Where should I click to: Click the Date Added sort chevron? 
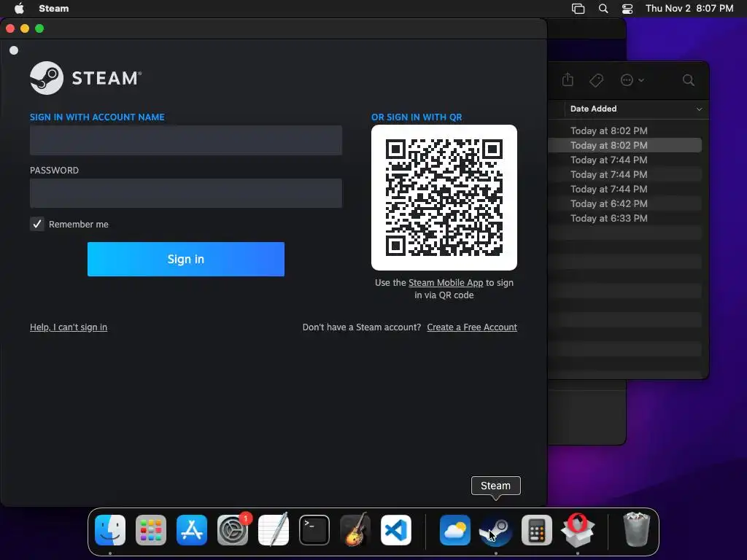[x=699, y=109]
